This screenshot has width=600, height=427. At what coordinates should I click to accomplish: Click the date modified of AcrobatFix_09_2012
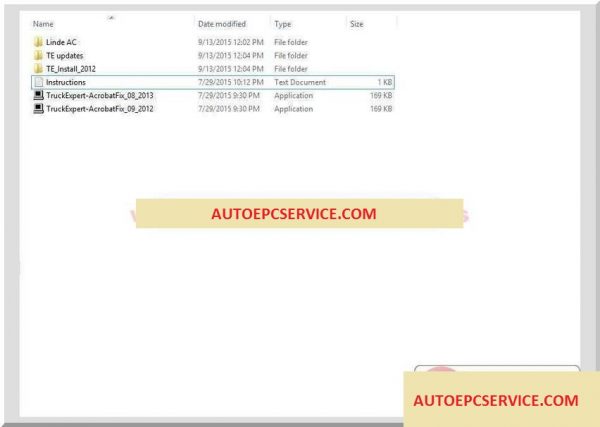point(229,109)
